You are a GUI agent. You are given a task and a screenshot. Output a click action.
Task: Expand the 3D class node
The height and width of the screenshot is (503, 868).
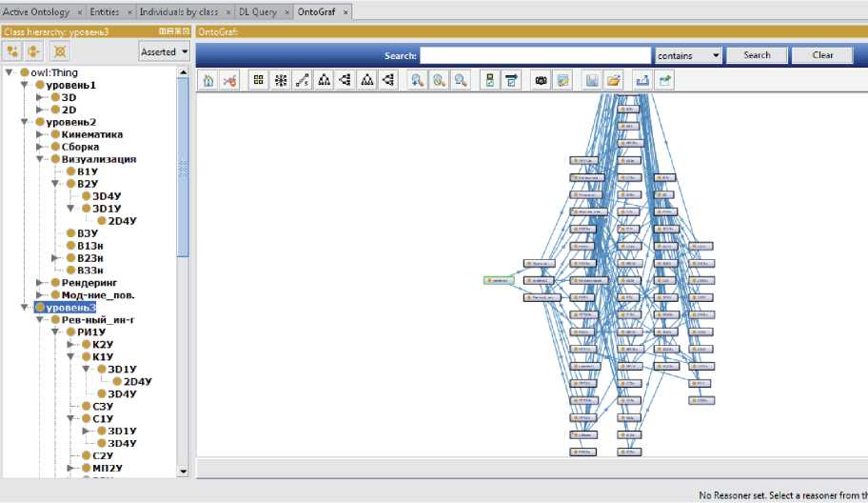pyautogui.click(x=39, y=97)
